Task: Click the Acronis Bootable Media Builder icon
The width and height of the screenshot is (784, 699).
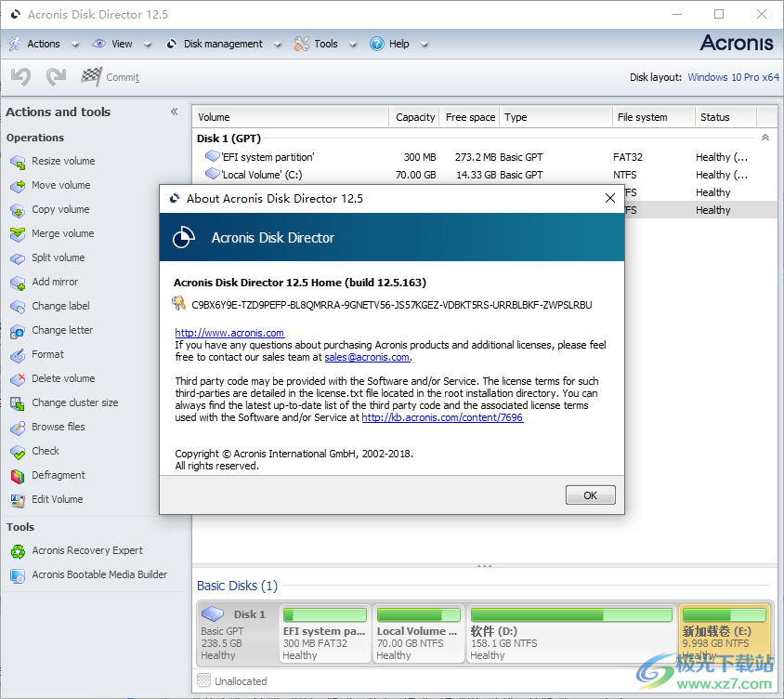Action: pos(18,576)
